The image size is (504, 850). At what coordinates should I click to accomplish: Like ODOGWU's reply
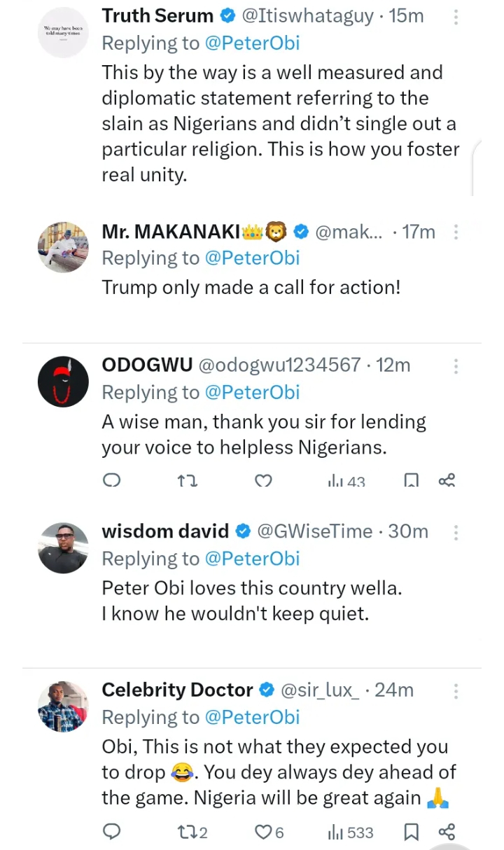pos(263,481)
